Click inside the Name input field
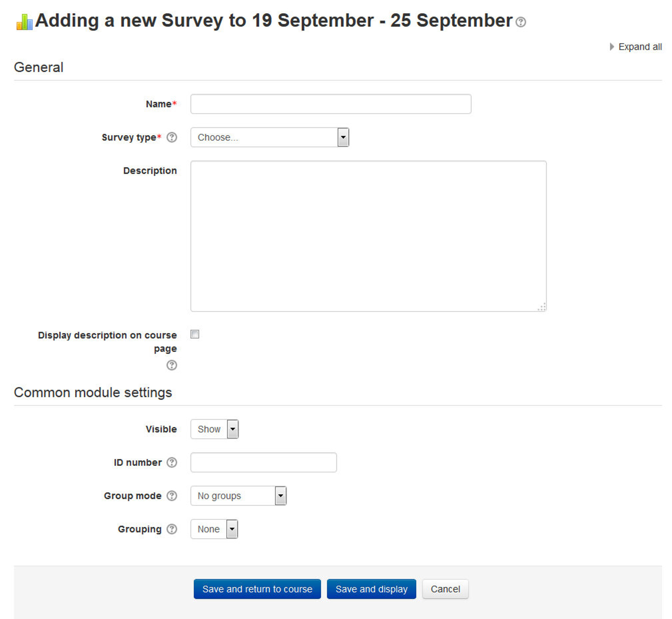The image size is (672, 619). tap(330, 104)
